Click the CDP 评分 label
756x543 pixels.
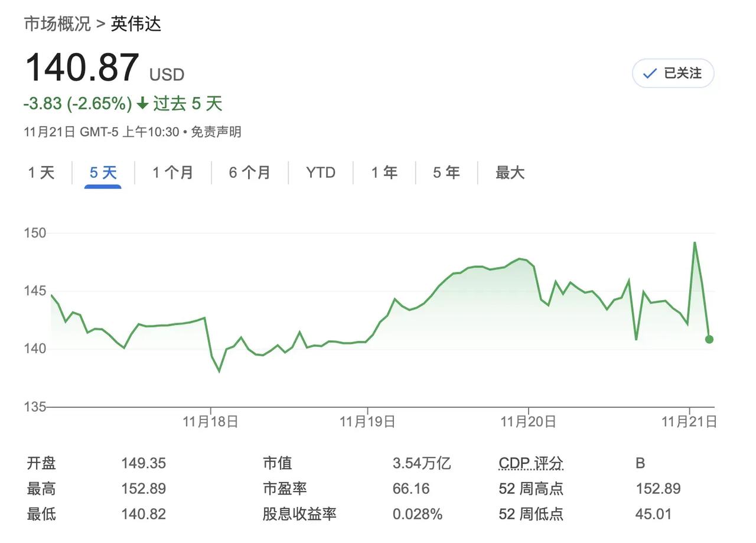[531, 463]
